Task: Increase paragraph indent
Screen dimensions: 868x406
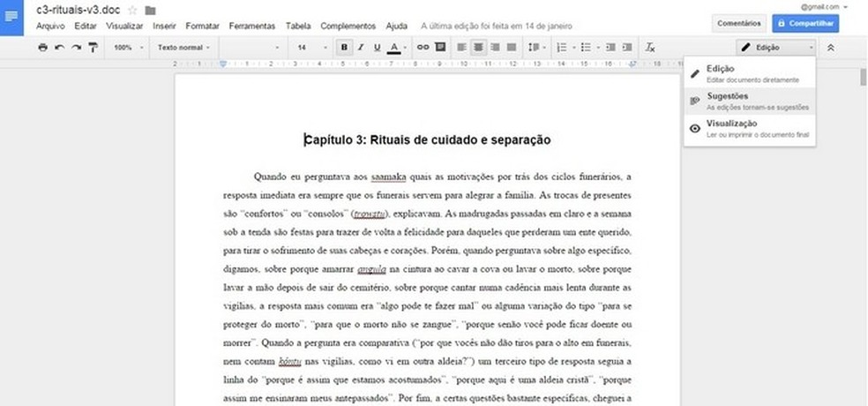Action: [x=627, y=48]
